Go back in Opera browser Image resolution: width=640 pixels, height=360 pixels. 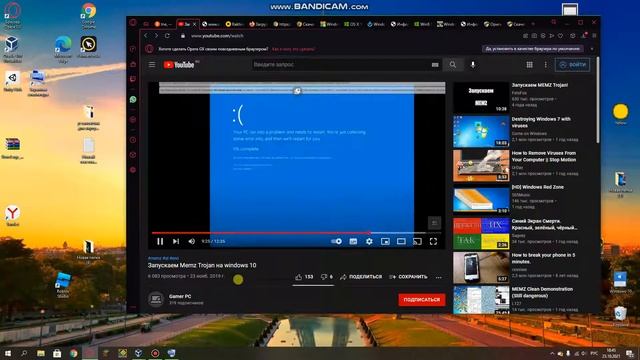pyautogui.click(x=146, y=36)
